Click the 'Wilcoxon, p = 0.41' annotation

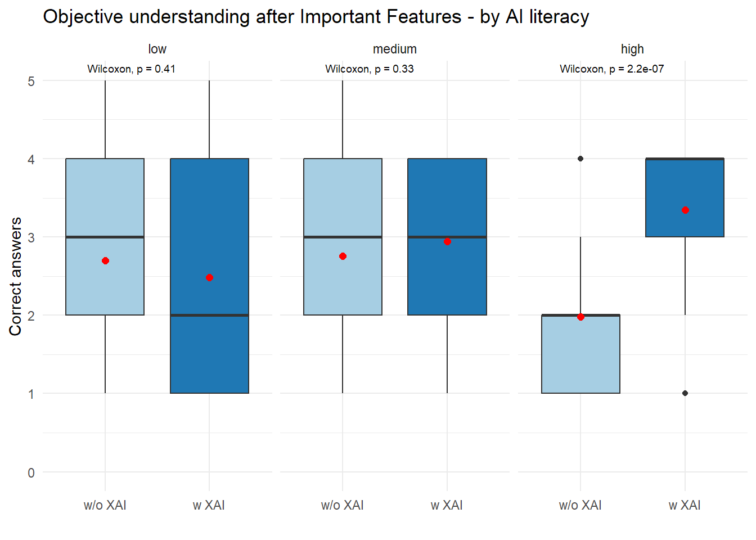pyautogui.click(x=131, y=69)
